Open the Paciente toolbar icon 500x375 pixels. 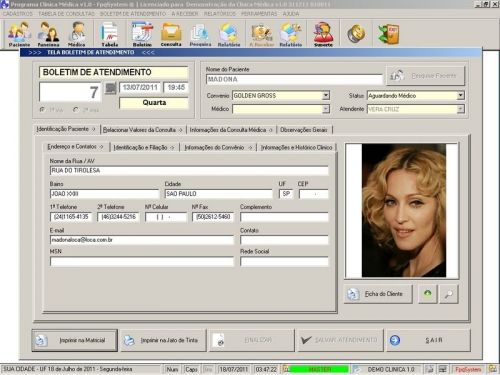point(19,34)
